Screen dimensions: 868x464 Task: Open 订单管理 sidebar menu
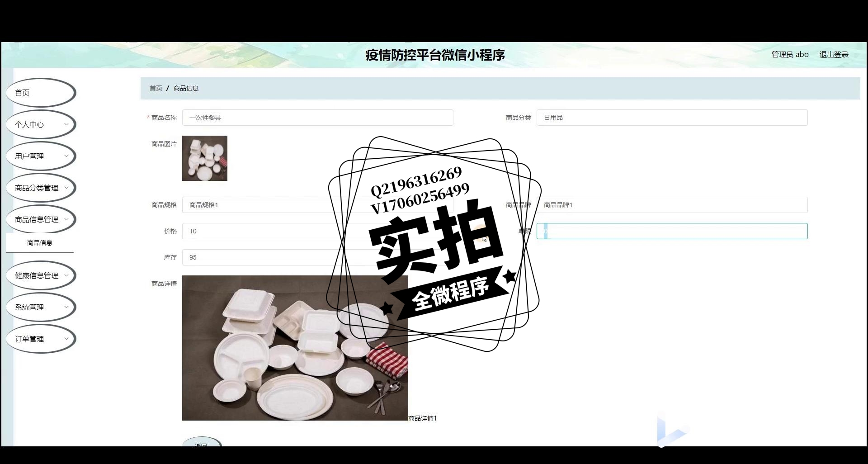41,339
